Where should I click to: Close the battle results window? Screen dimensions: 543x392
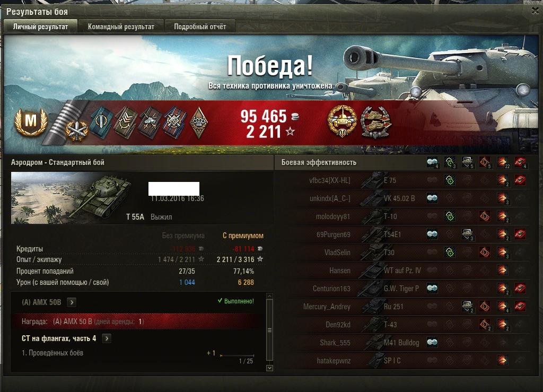pyautogui.click(x=536, y=11)
